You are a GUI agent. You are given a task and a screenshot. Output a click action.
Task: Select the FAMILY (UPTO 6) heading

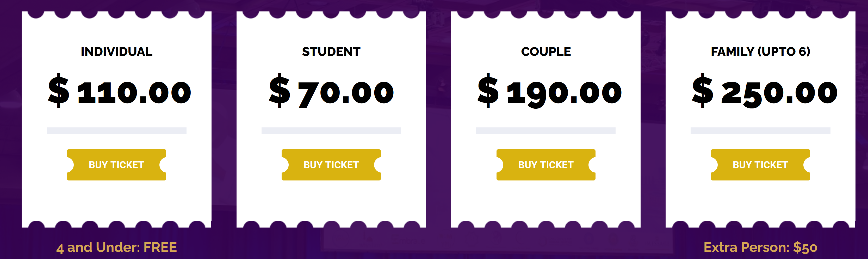point(760,51)
